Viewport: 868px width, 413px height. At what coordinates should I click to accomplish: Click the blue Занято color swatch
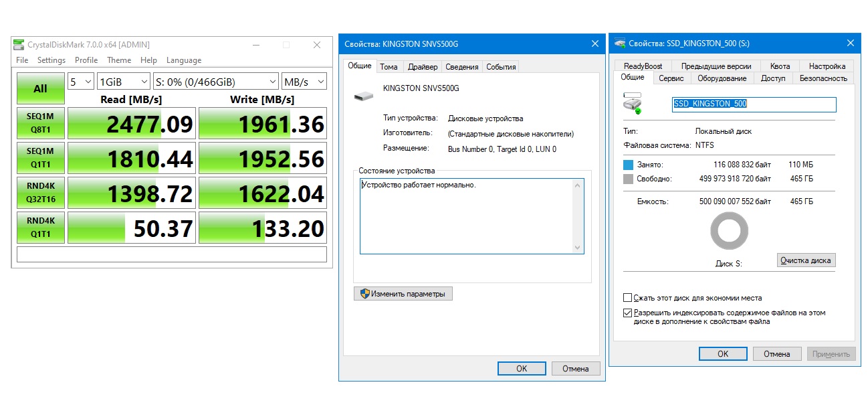pos(628,165)
